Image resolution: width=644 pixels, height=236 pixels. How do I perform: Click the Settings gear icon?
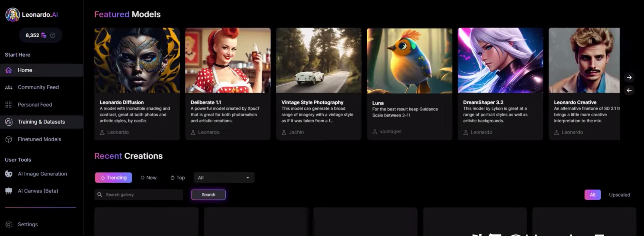[x=9, y=224]
